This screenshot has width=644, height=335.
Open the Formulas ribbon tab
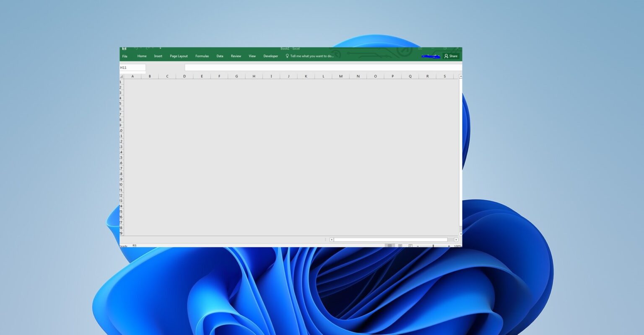click(x=202, y=56)
